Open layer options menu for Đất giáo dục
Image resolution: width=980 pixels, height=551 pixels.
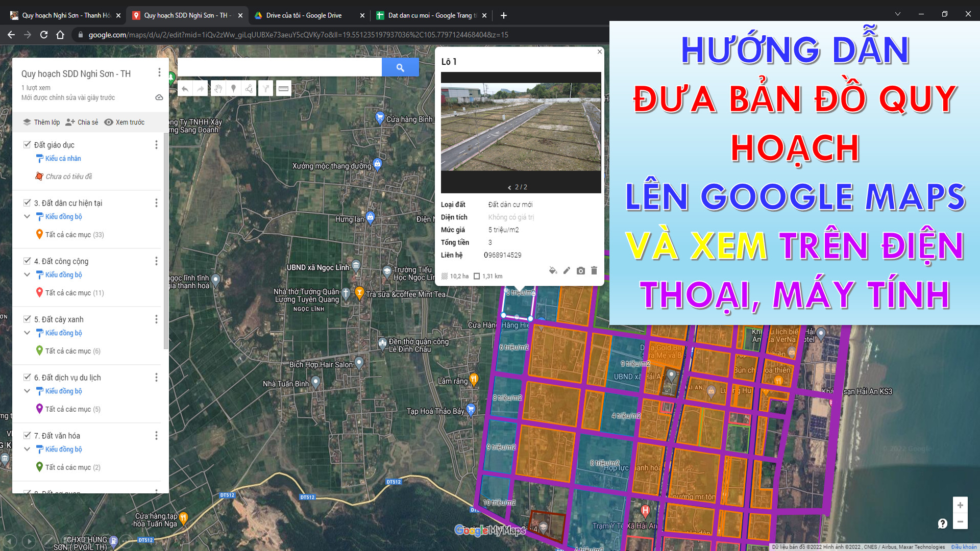click(x=156, y=145)
